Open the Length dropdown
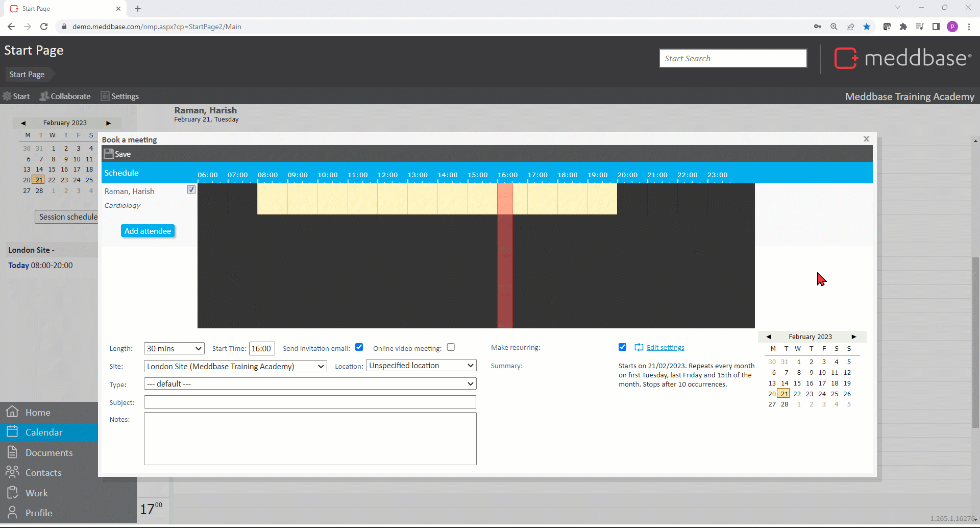This screenshot has width=980, height=528. (174, 348)
